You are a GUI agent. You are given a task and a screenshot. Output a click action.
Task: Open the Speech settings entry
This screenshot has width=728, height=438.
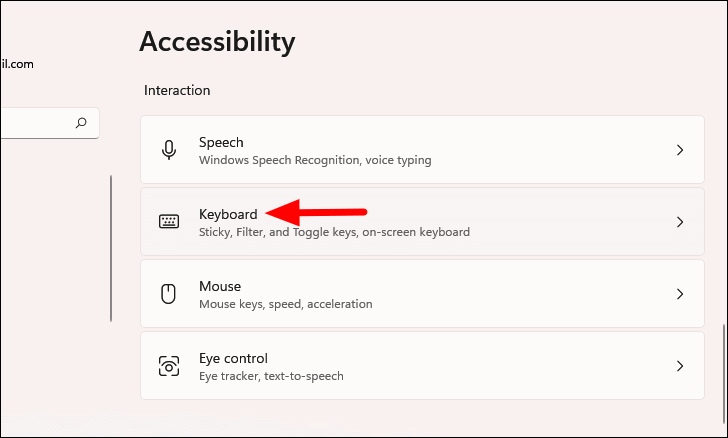[221, 142]
